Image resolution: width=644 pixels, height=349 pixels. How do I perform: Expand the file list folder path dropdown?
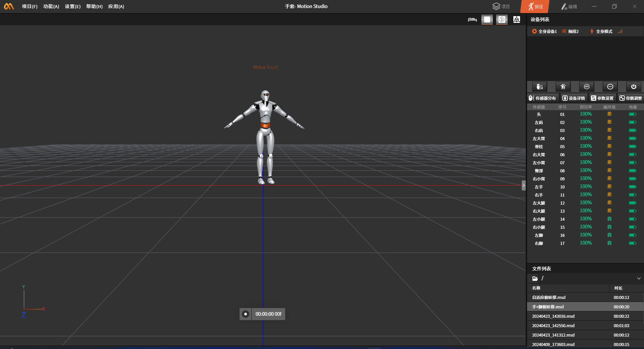point(639,278)
